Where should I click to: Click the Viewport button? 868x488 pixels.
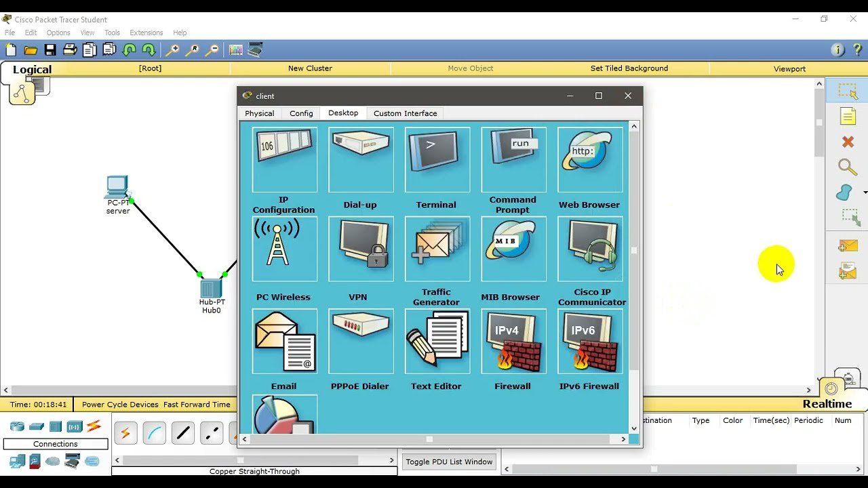pos(789,68)
